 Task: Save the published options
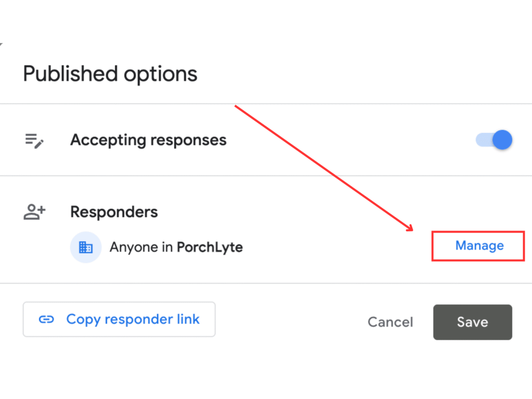(x=472, y=322)
